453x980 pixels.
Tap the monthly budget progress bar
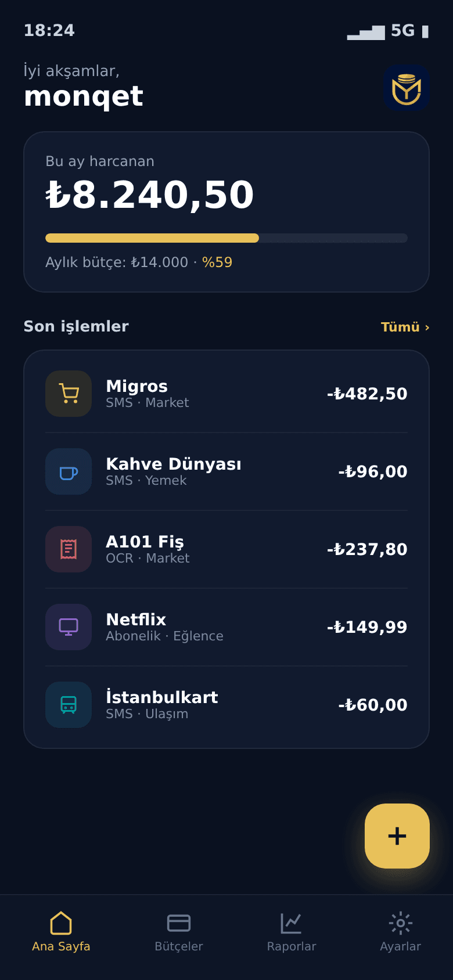click(227, 238)
